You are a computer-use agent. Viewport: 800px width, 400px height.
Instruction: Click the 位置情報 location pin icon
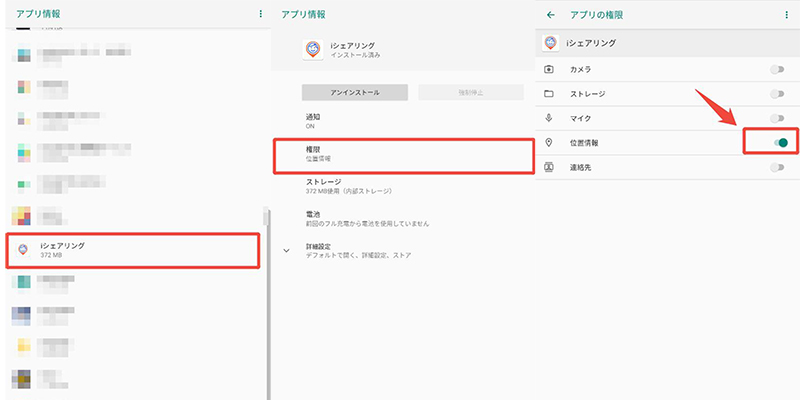pyautogui.click(x=549, y=143)
